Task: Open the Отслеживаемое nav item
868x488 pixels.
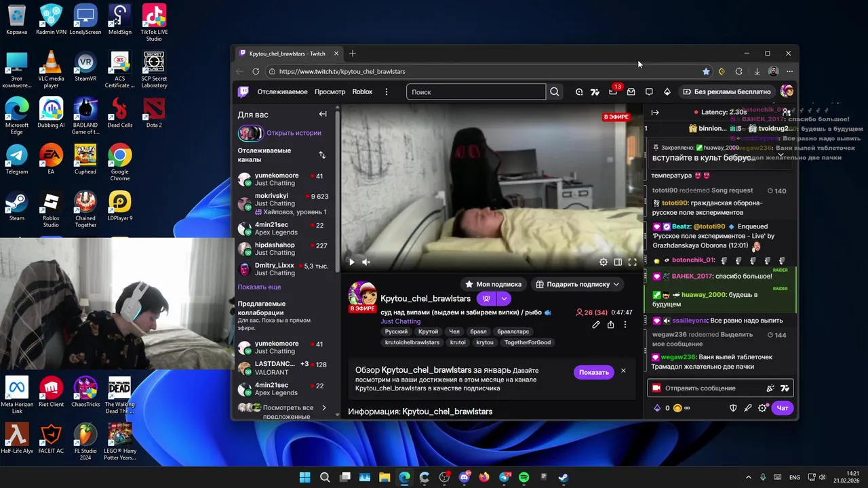Action: point(282,91)
